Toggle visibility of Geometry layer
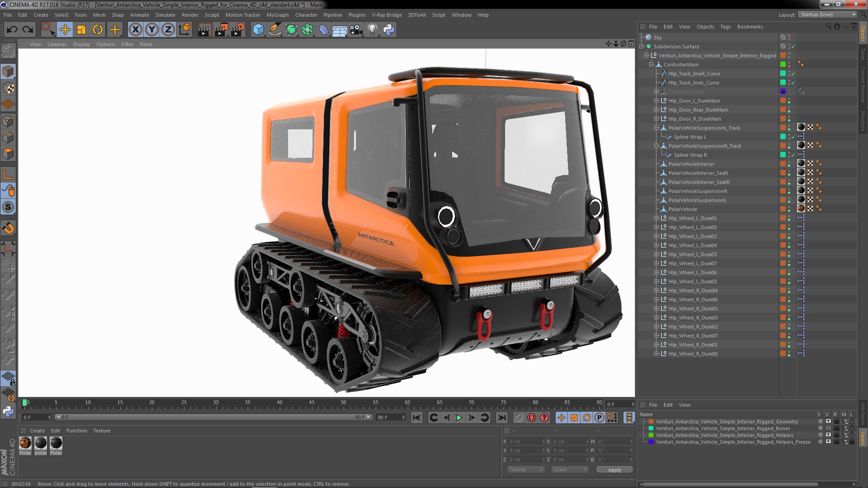Image resolution: width=868 pixels, height=488 pixels. pos(828,421)
